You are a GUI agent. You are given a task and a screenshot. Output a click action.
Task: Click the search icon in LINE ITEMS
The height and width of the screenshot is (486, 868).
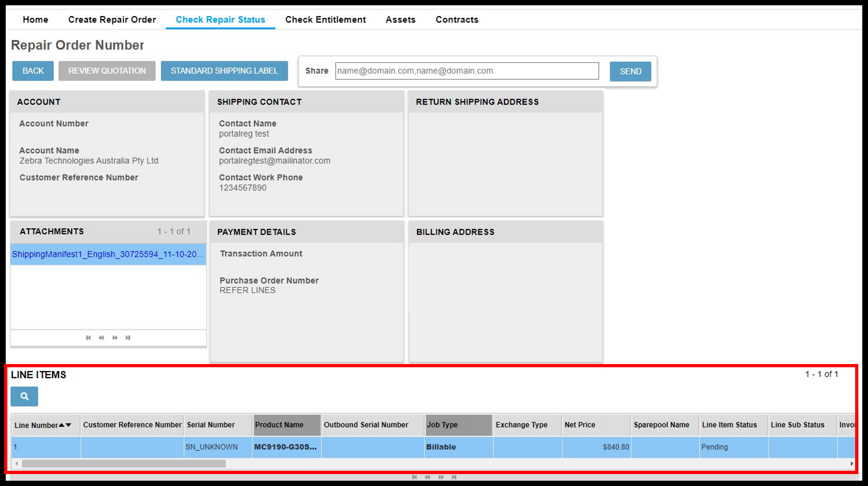coord(24,396)
